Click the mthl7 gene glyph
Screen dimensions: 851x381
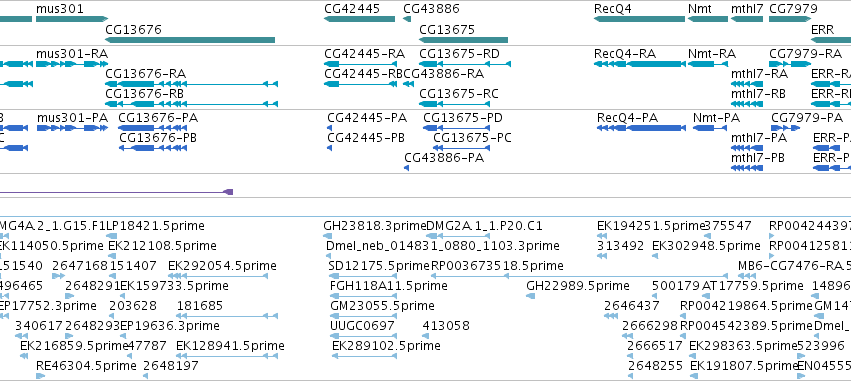pyautogui.click(x=747, y=19)
